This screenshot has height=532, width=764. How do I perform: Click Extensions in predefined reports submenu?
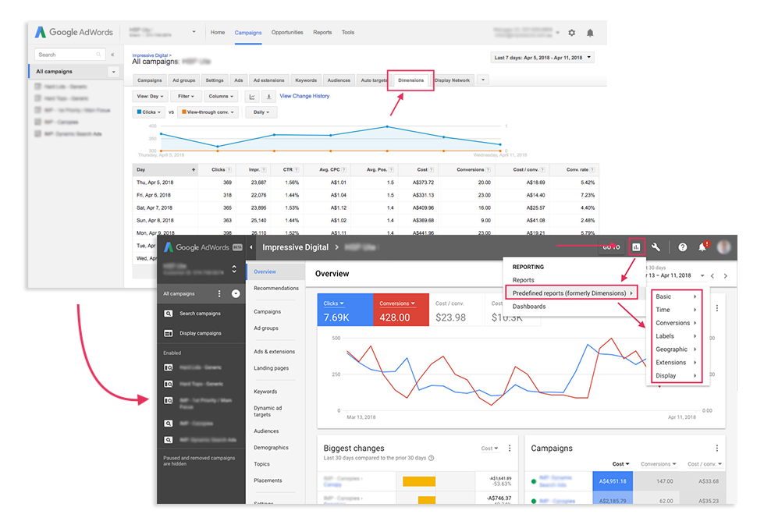click(x=676, y=363)
